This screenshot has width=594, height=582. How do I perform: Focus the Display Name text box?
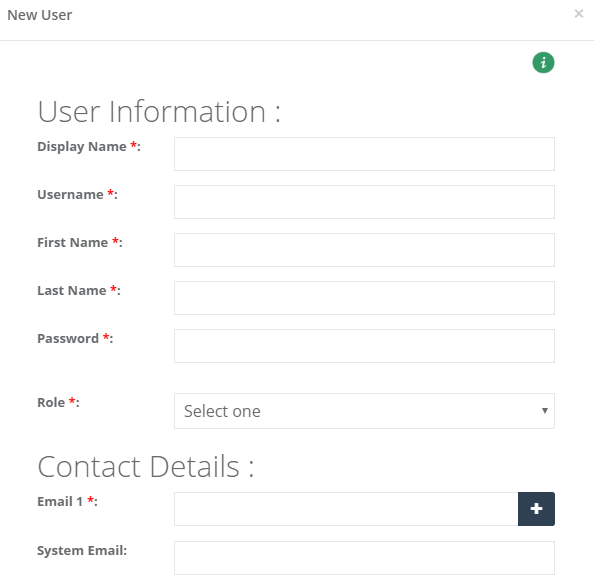click(x=364, y=154)
